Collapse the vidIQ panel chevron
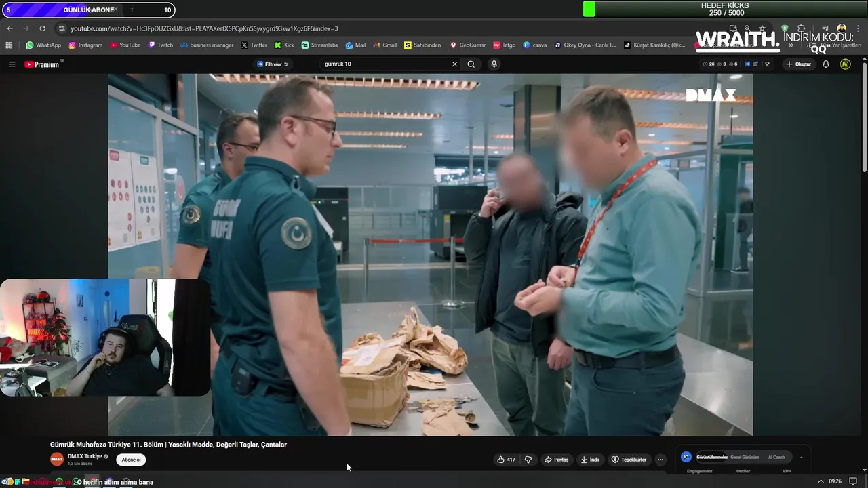This screenshot has height=488, width=868. pos(801,457)
